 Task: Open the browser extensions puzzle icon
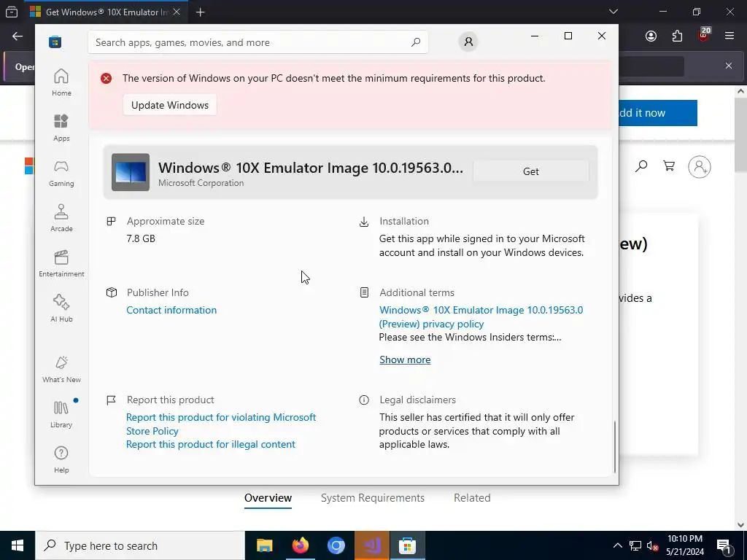pos(677,36)
